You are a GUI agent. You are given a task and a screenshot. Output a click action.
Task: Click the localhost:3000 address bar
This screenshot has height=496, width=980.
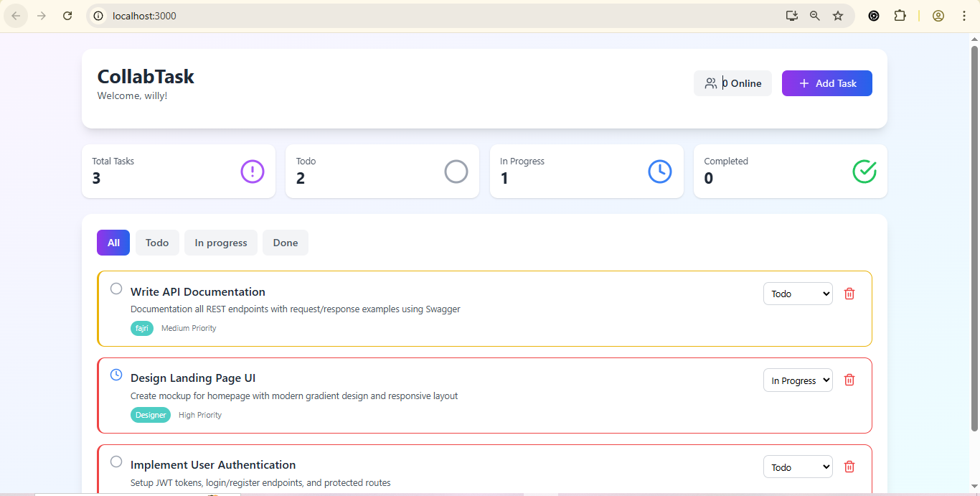(x=430, y=16)
